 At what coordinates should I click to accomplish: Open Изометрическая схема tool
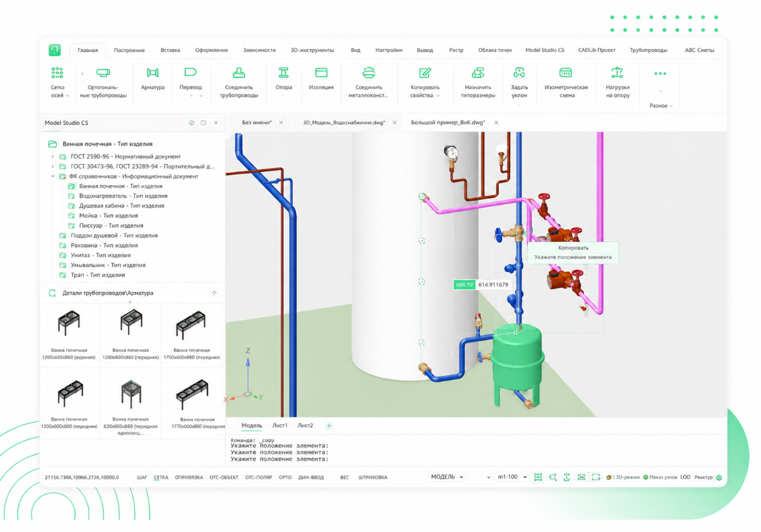566,83
